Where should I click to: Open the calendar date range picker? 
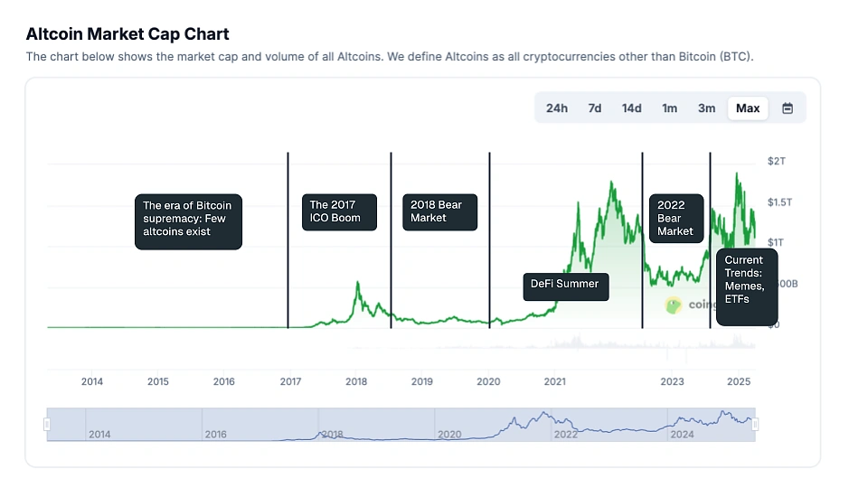point(788,108)
